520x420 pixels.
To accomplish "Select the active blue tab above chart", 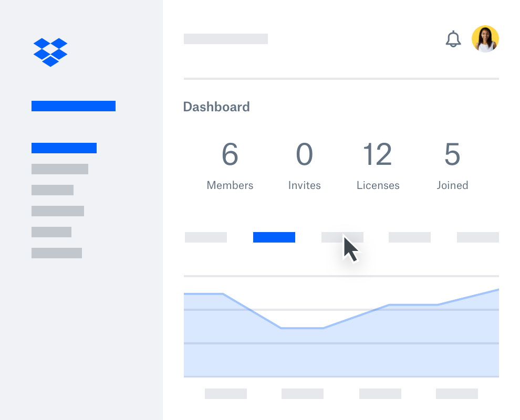I will pyautogui.click(x=274, y=237).
